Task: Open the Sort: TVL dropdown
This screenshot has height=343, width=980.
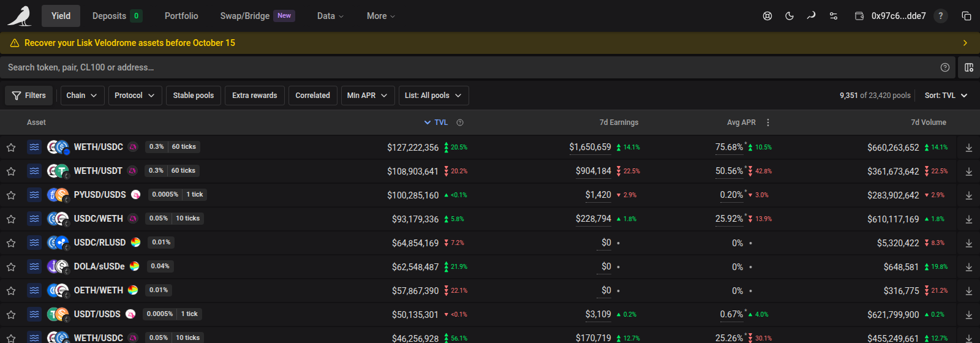Action: click(x=946, y=96)
